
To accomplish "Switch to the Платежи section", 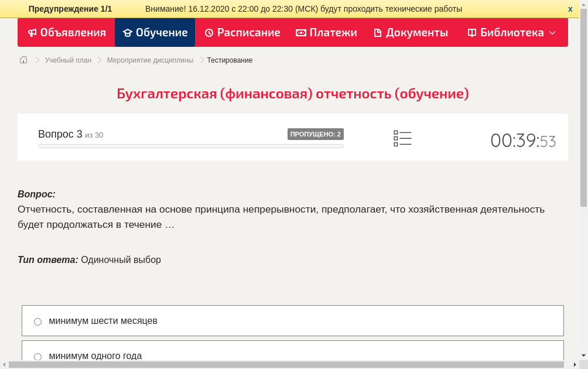I will (x=326, y=33).
